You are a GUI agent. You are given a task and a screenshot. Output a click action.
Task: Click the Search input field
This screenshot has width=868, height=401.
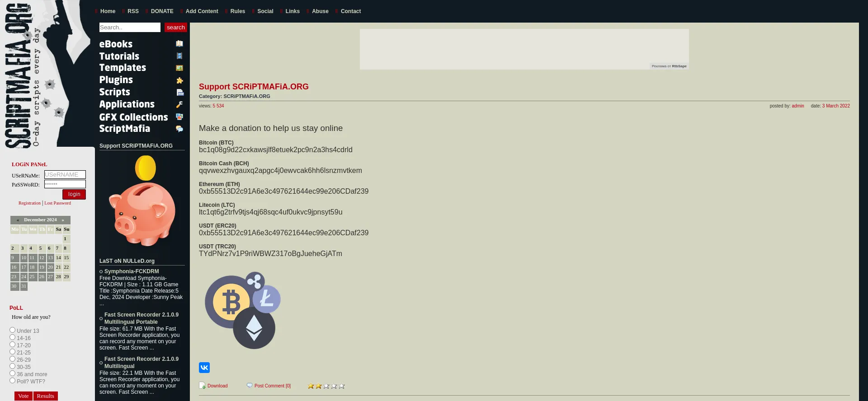coord(130,28)
